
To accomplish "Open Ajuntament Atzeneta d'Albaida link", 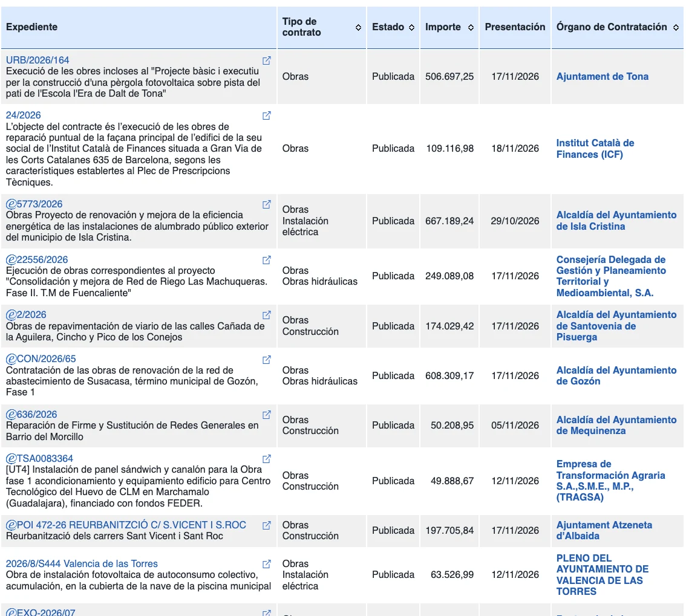I will pos(604,530).
